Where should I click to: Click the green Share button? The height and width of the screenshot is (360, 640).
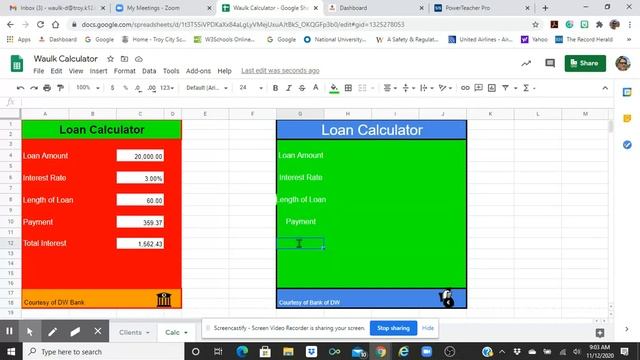[585, 63]
